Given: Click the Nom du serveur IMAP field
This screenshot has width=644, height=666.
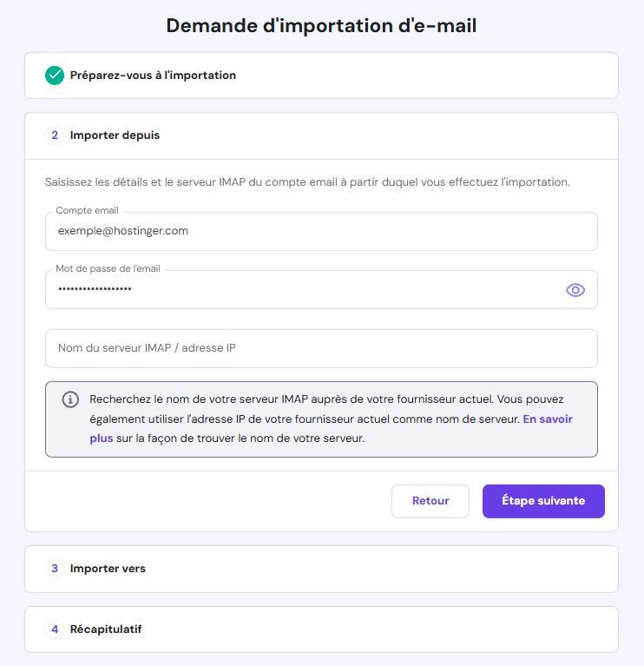Looking at the screenshot, I should click(x=321, y=348).
